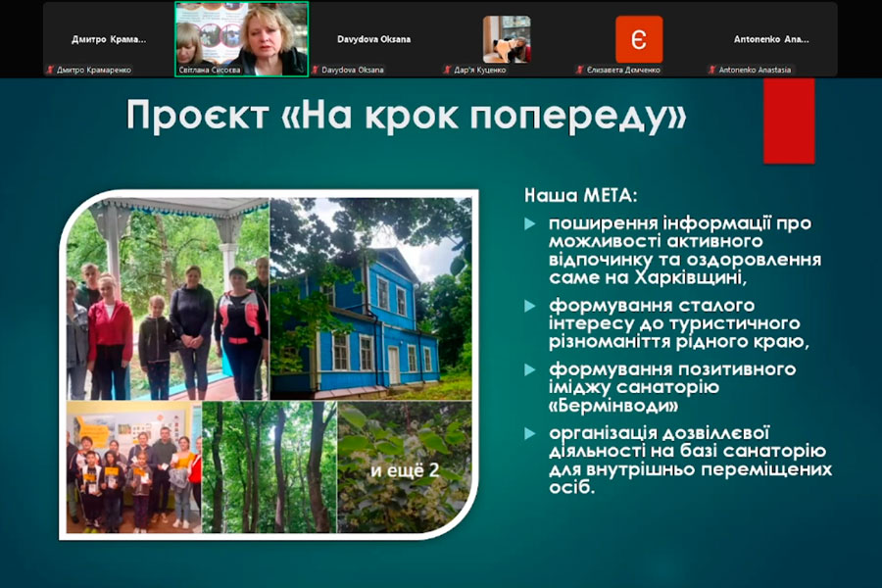Select Світлана Сисоєва video tile

click(x=242, y=39)
